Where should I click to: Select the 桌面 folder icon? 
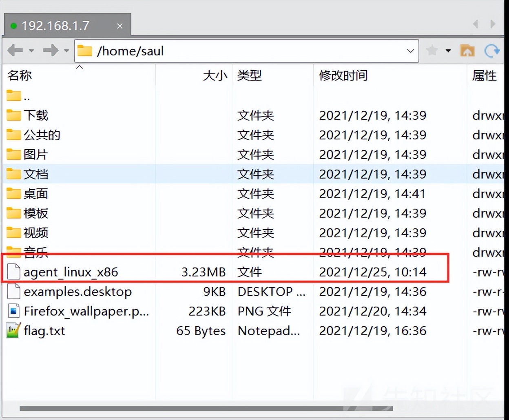(x=13, y=194)
